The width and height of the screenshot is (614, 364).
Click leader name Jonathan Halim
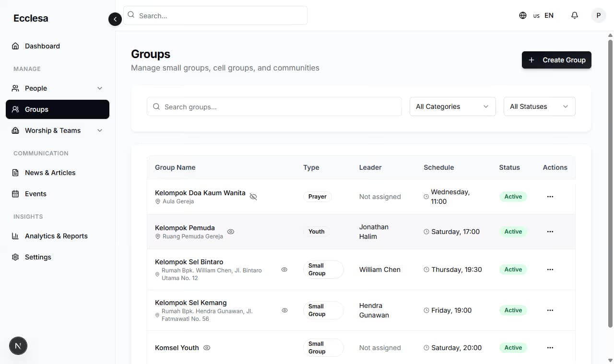[374, 232]
